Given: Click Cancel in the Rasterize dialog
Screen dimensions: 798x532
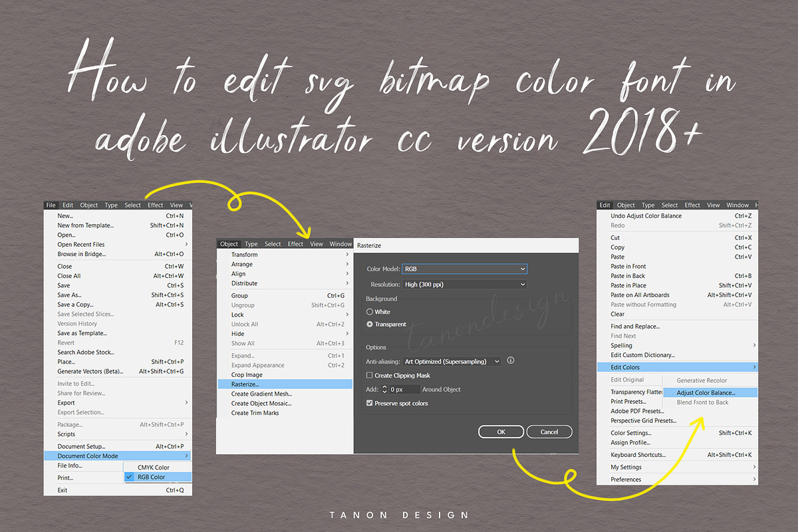Looking at the screenshot, I should point(549,432).
